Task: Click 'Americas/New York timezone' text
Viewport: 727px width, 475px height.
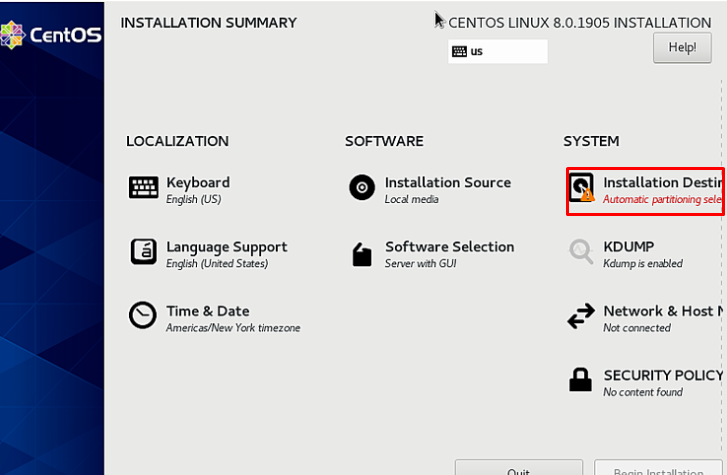Action: (x=233, y=328)
